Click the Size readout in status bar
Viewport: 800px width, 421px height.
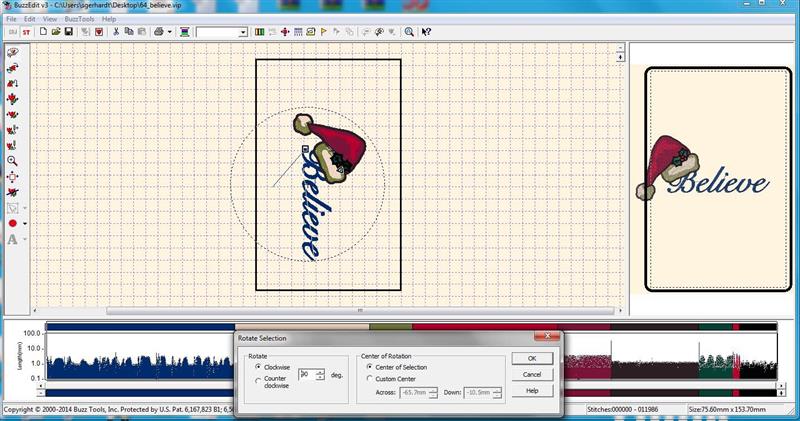tap(727, 409)
